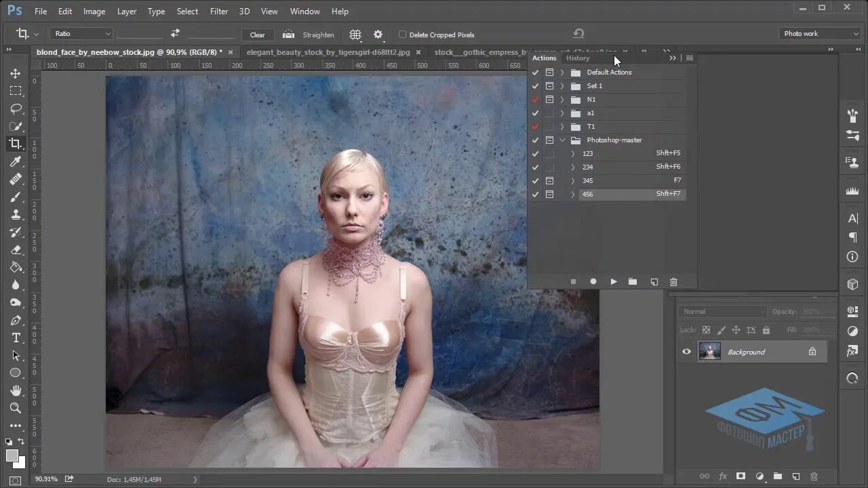Play the selected action
This screenshot has height=488, width=868.
click(614, 282)
